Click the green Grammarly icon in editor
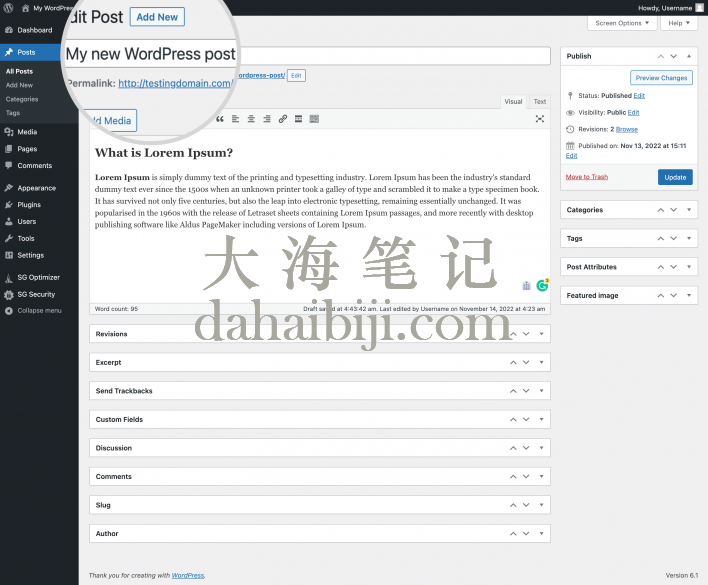This screenshot has width=708, height=585. (x=542, y=285)
